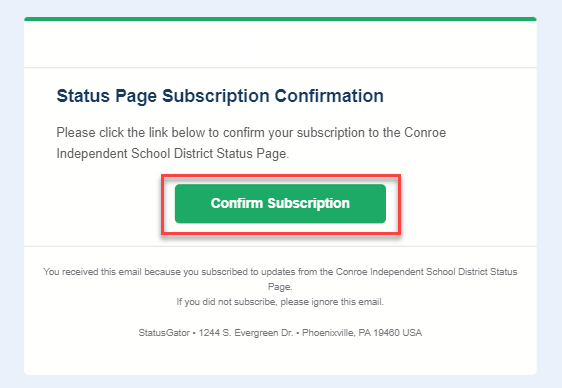562x388 pixels.
Task: Click "Independent School District Status Page." body line
Action: [172, 154]
